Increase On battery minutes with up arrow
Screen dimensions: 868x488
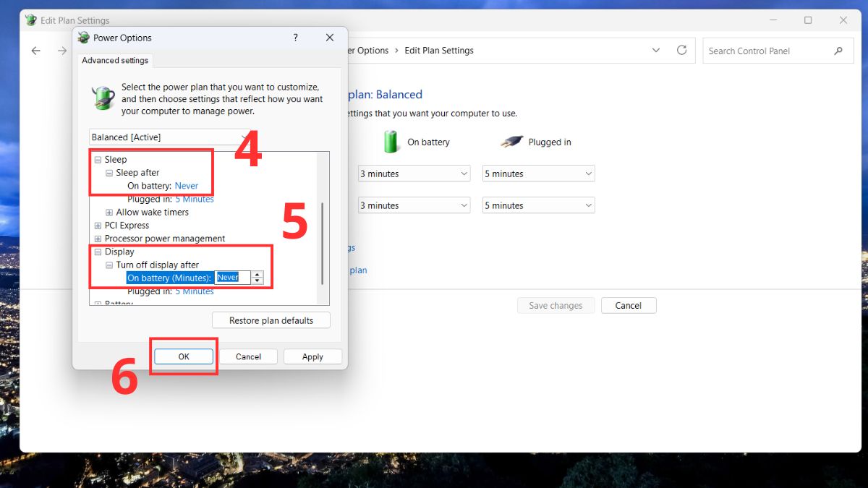(257, 274)
